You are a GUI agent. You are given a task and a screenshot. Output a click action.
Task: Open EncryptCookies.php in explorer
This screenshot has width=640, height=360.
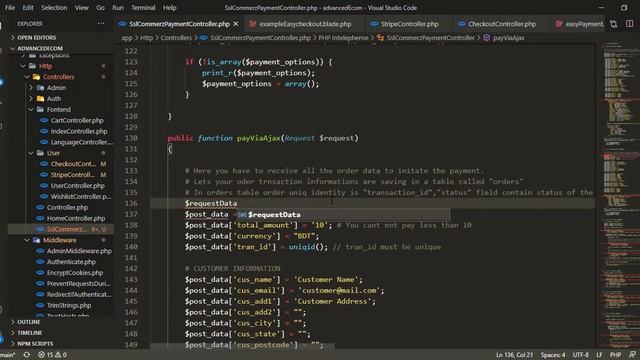(x=75, y=273)
